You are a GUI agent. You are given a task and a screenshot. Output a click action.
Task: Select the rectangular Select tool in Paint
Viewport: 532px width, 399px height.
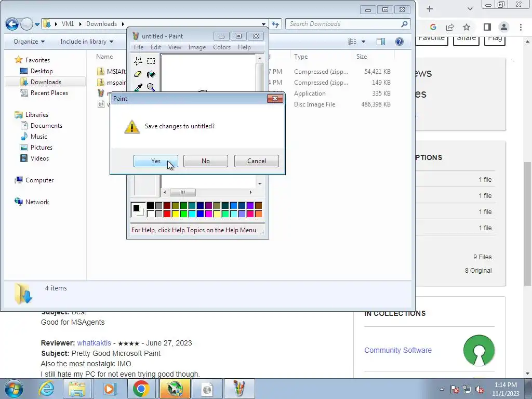[151, 61]
